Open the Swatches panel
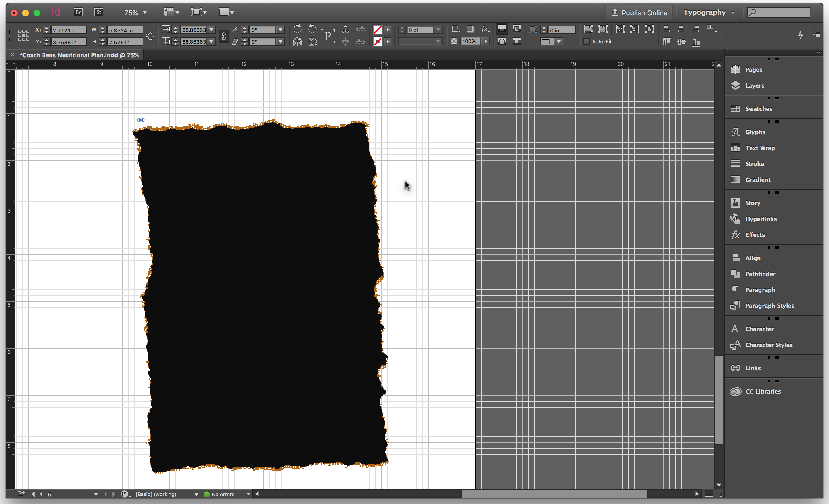The image size is (829, 504). click(759, 109)
